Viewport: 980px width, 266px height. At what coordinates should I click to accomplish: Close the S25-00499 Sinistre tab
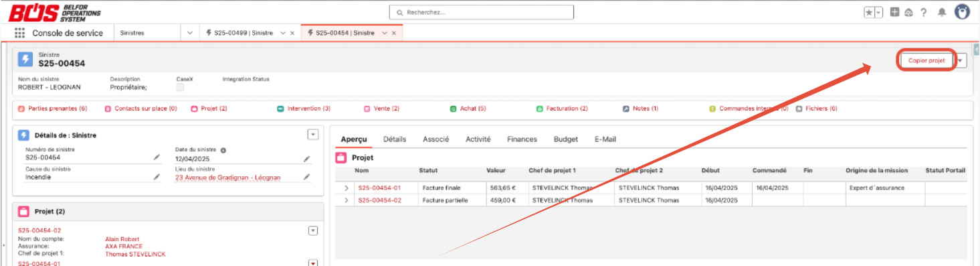[292, 33]
